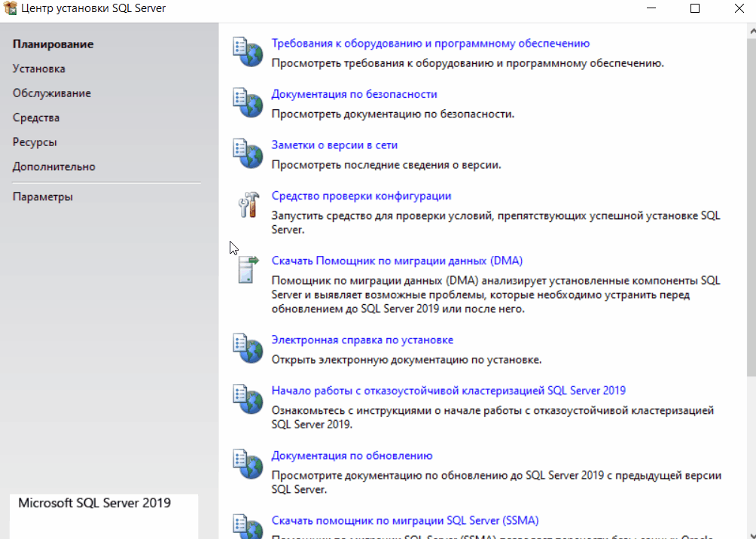Image resolution: width=756 pixels, height=539 pixels.
Task: Open Требования к оборудованию и программному обеспечению link
Action: 430,44
